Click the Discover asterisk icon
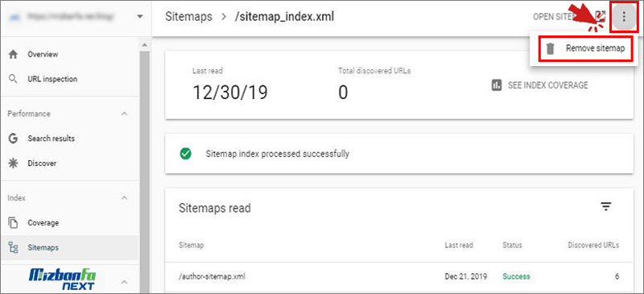 [13, 164]
